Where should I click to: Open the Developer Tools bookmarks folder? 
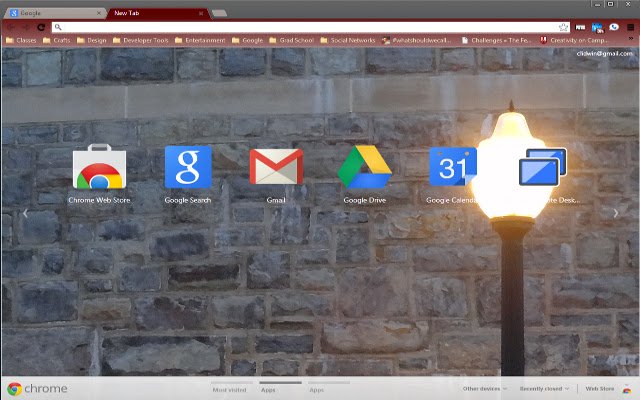141,40
